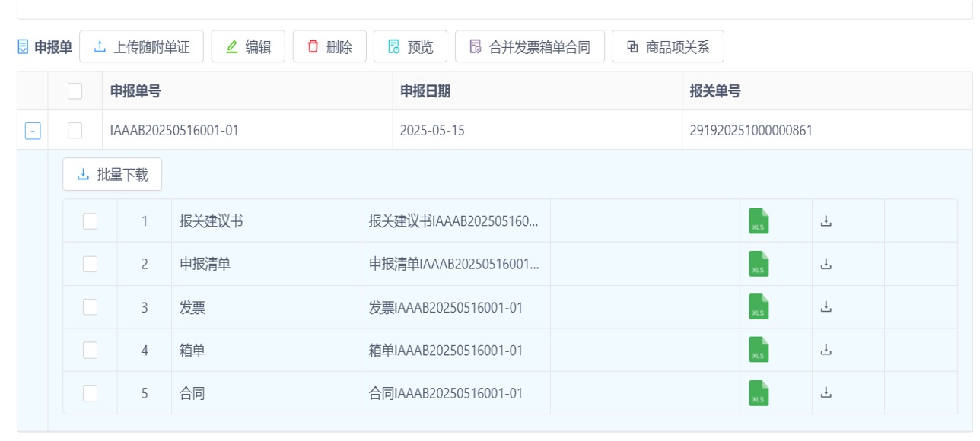Click the 上传随附单证 upload button

(142, 46)
